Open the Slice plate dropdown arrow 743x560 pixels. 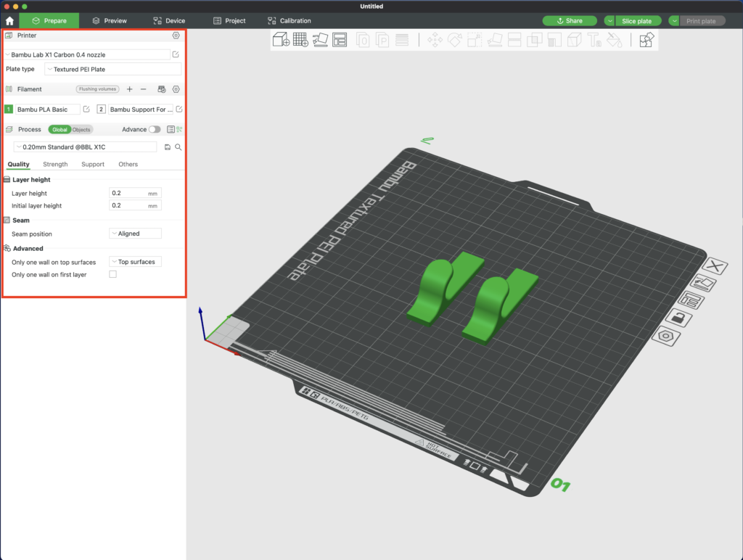(609, 21)
